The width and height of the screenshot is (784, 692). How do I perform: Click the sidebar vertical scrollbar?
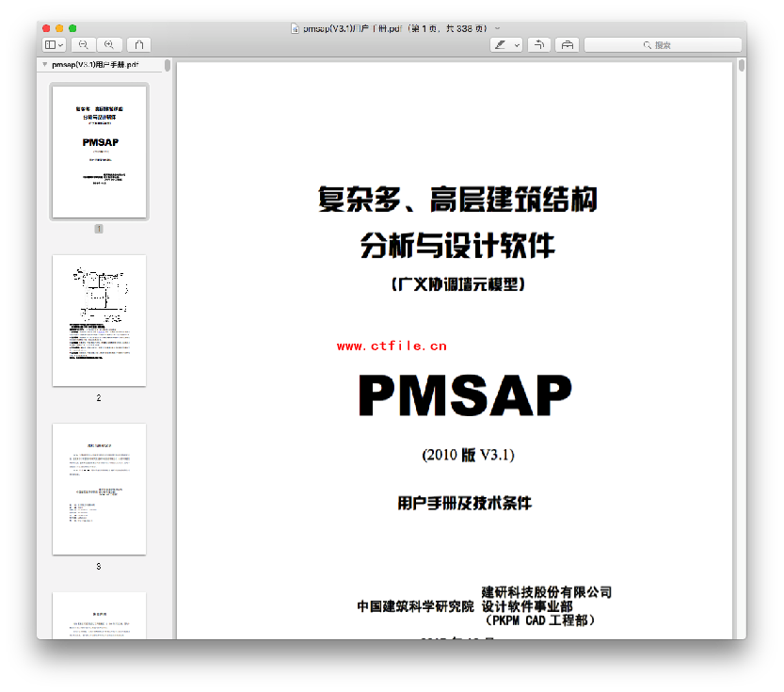[x=168, y=66]
